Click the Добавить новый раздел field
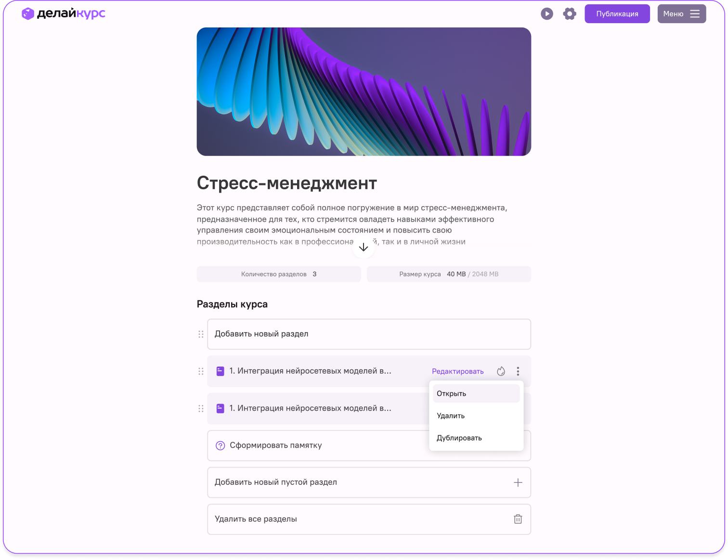The image size is (728, 560). tap(369, 334)
